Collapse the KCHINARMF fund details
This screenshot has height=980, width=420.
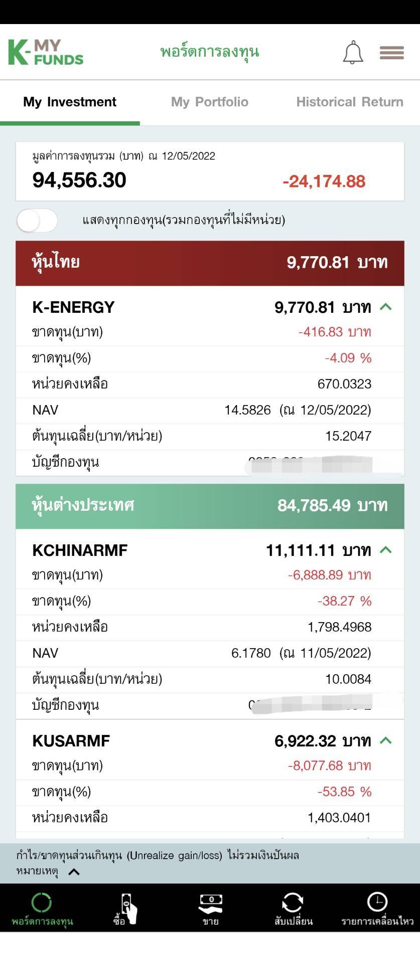[385, 550]
